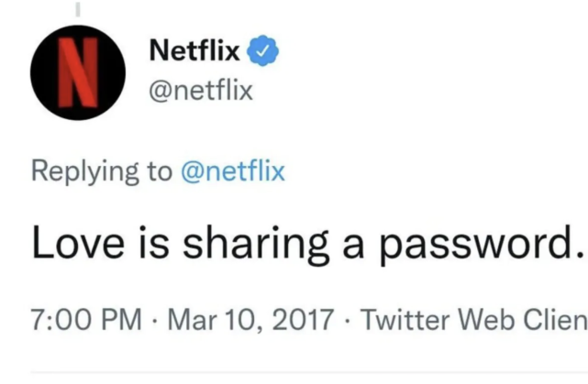The width and height of the screenshot is (588, 384).
Task: Click the word "Web" in the source label
Action: (483, 320)
